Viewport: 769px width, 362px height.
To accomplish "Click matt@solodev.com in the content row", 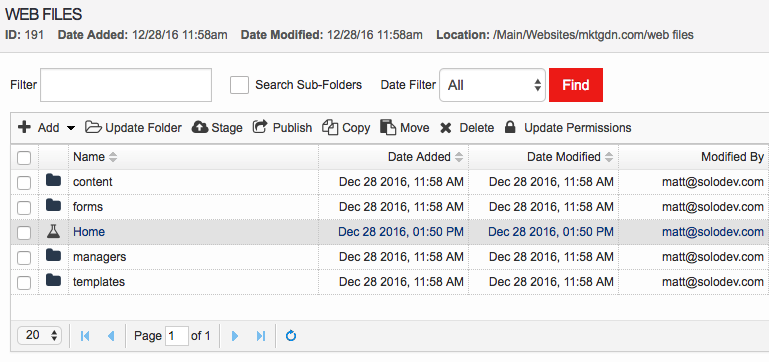I will [713, 181].
